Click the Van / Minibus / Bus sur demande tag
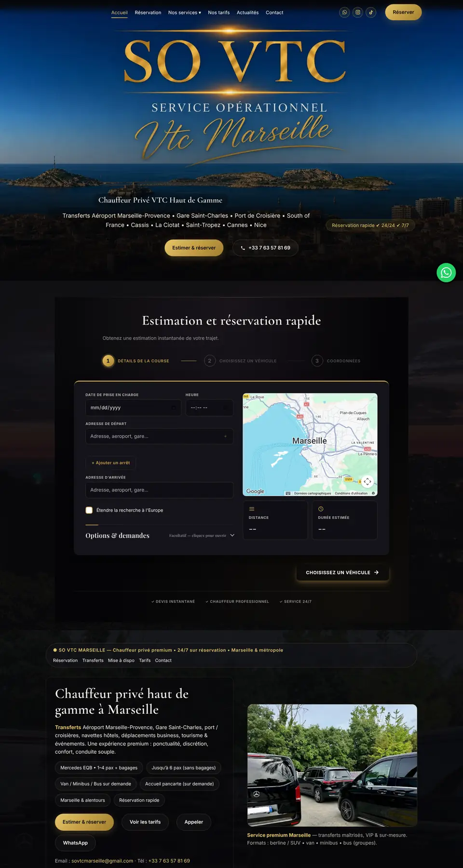Image resolution: width=463 pixels, height=868 pixels. (x=95, y=784)
